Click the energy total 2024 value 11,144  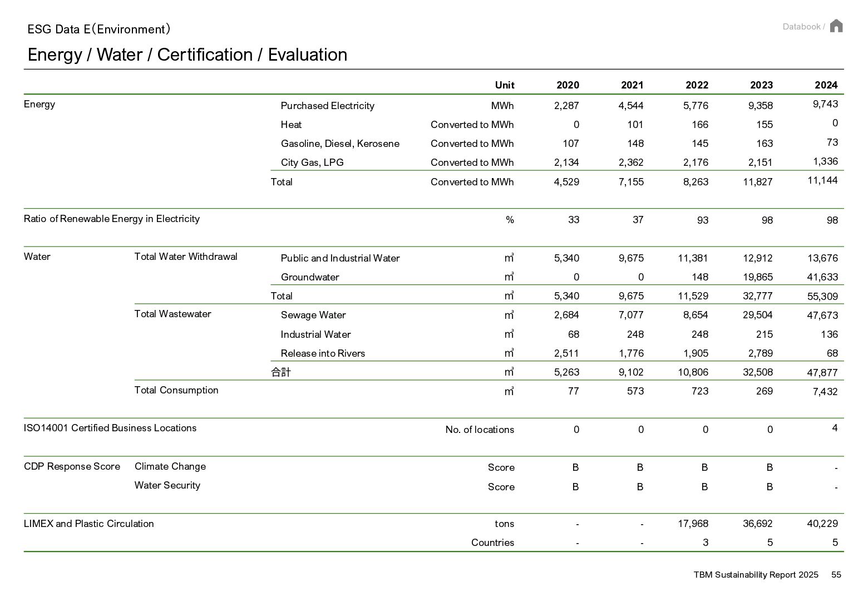[822, 180]
